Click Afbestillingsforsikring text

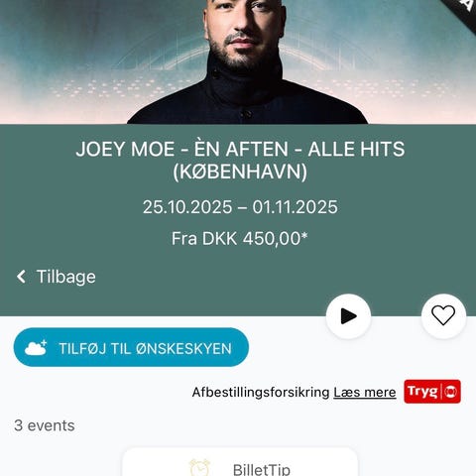261,393
